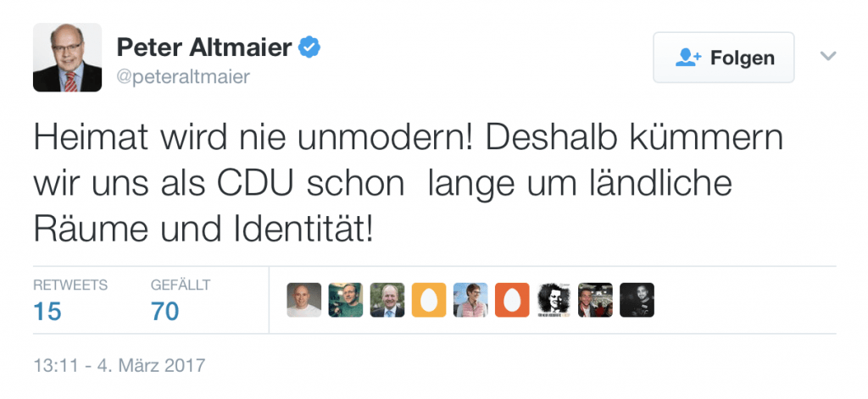Click the blue verified badge
868x399 pixels.
click(309, 47)
